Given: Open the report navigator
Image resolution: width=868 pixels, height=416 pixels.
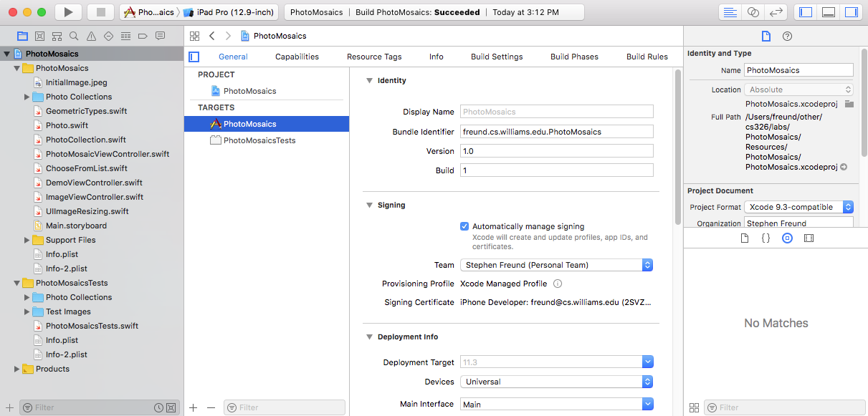Looking at the screenshot, I should pos(160,36).
